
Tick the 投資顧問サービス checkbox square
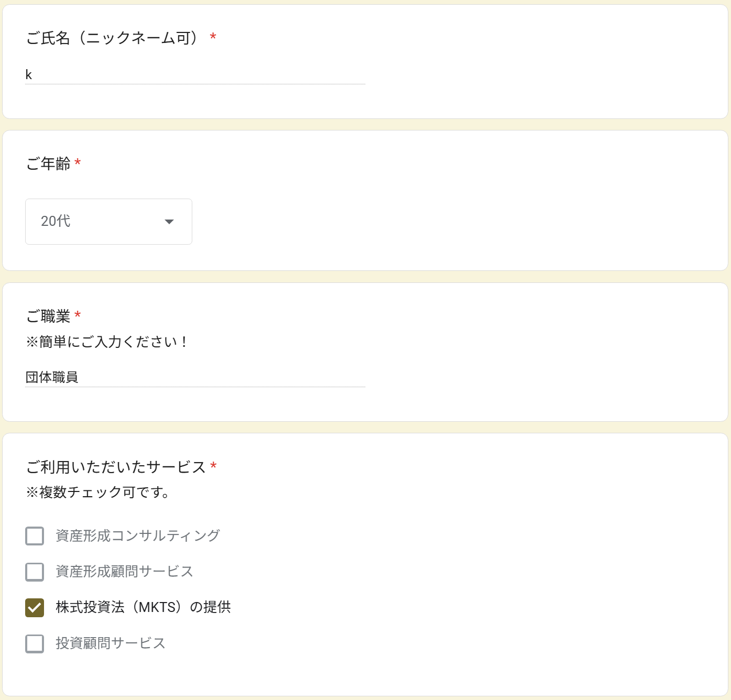point(35,643)
